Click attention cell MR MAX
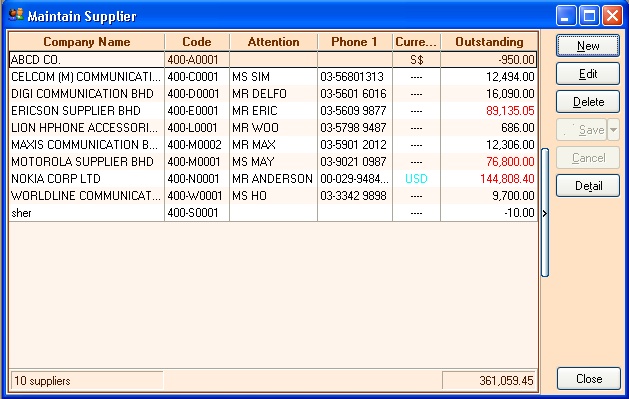The height and width of the screenshot is (399, 629). tap(274, 144)
